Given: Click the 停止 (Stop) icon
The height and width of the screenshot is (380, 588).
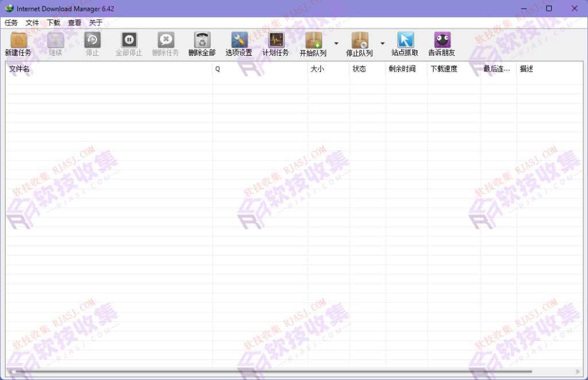Looking at the screenshot, I should (92, 44).
